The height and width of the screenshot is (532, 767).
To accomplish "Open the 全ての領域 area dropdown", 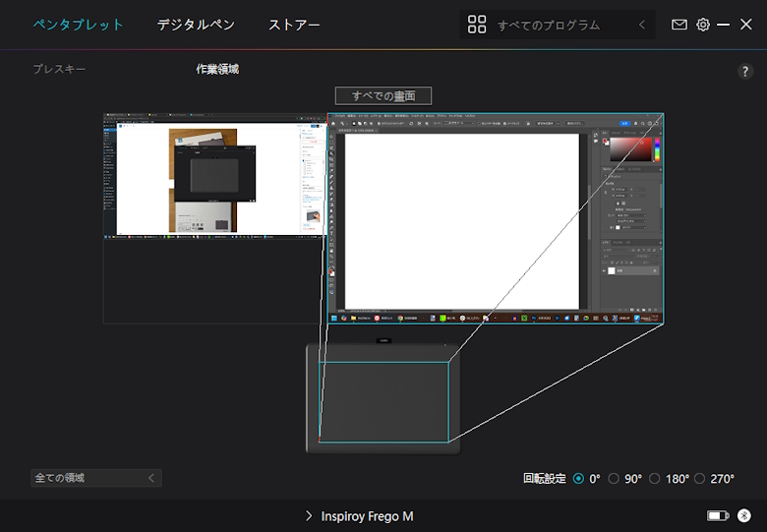I will (95, 478).
